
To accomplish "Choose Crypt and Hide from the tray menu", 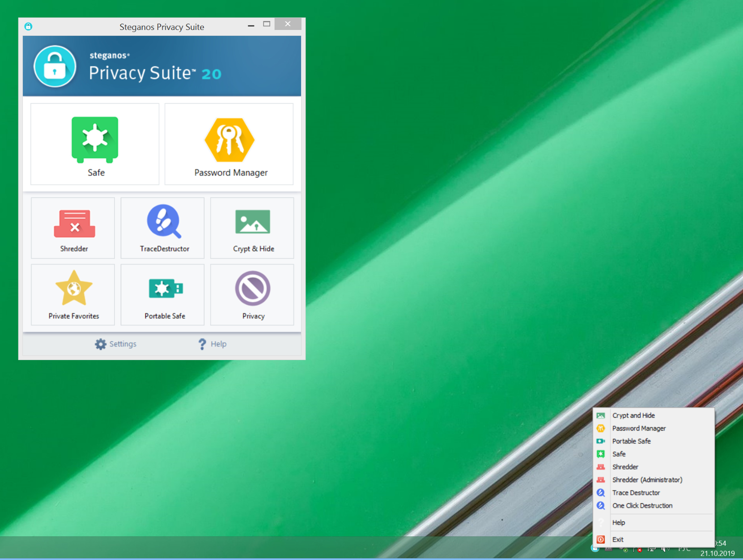I will coord(654,416).
